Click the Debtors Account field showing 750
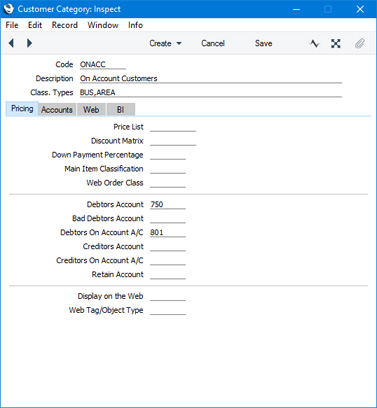Screen dimensions: 377x408 click(168, 205)
